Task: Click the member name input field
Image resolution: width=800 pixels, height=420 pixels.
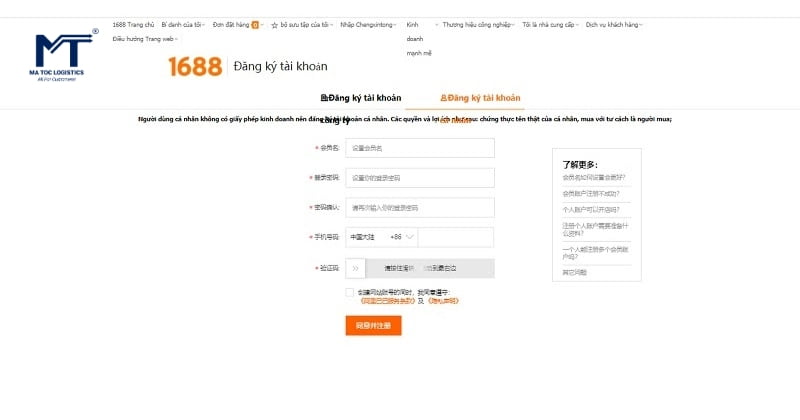Action: (420, 148)
